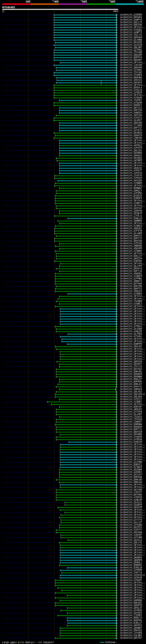The height and width of the screenshot is (644, 146).
Task: Select the query label AV546495
Action: (x=8, y=7)
